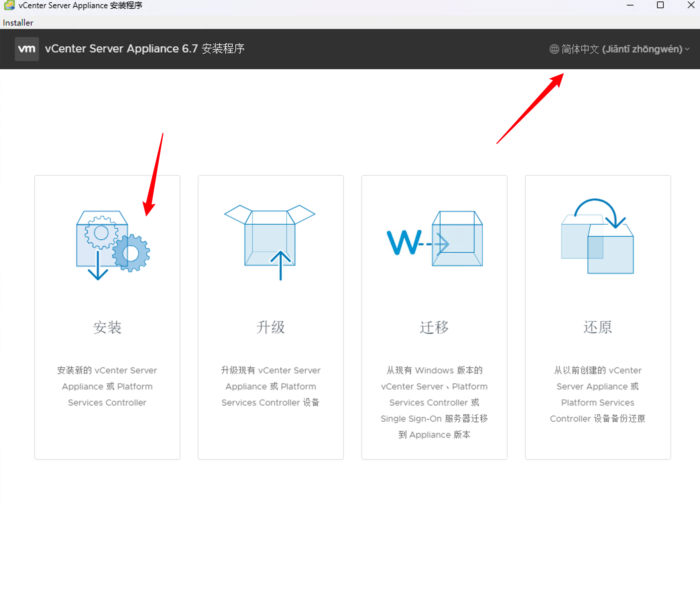Click '从以前创建的 vCenter' description text
The image size is (700, 598).
(598, 370)
